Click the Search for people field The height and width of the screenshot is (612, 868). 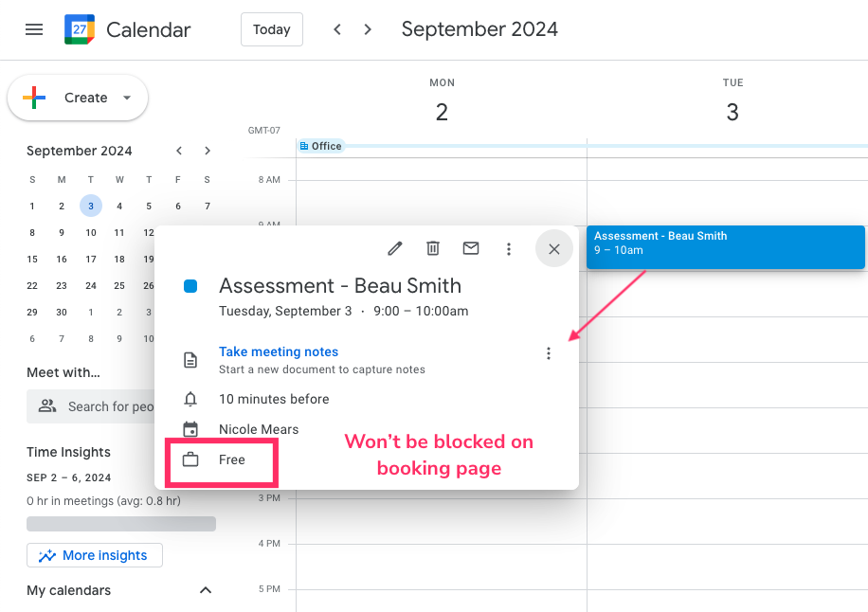point(91,406)
